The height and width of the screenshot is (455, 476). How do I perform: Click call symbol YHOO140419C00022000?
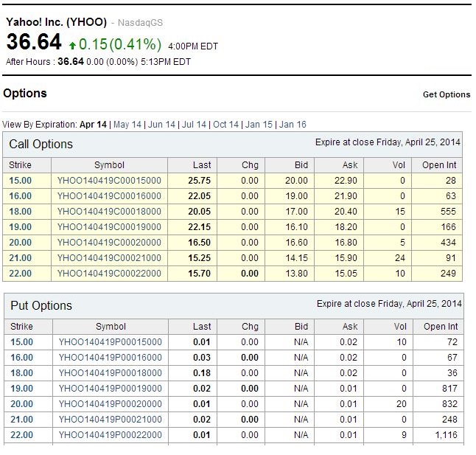[x=109, y=274]
